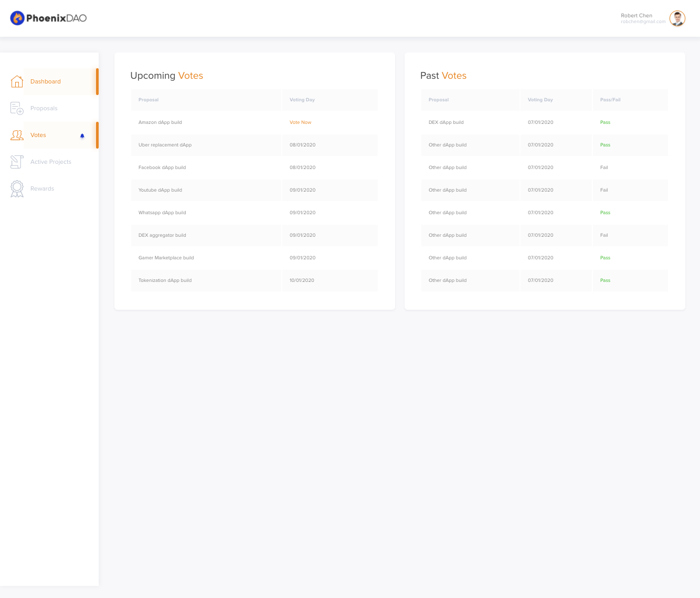Select the Rewards menu entry
The image size is (700, 598).
point(42,188)
